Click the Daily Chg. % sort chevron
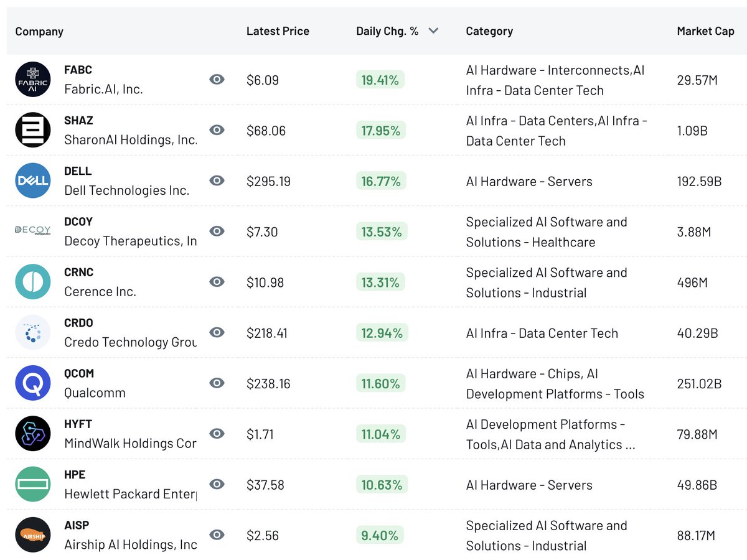This screenshot has height=560, width=747. (x=433, y=30)
